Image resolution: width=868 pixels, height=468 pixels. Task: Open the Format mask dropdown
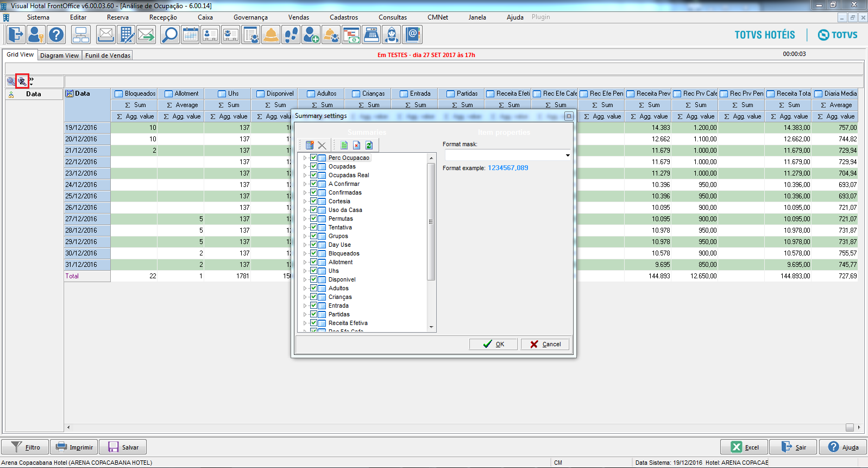click(x=568, y=155)
